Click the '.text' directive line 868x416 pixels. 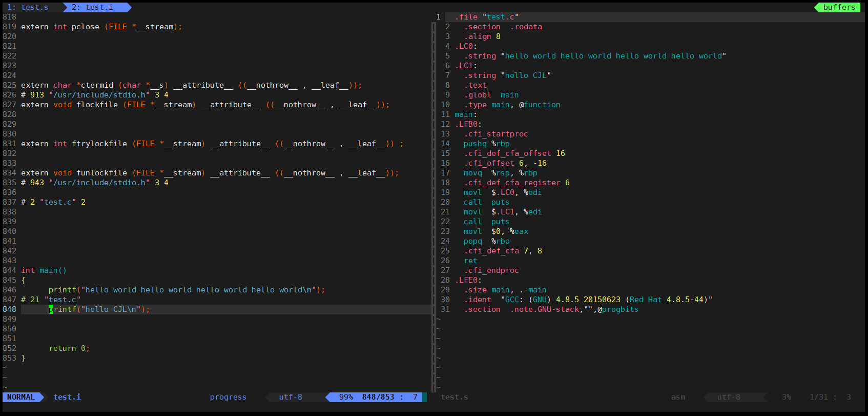(x=475, y=85)
